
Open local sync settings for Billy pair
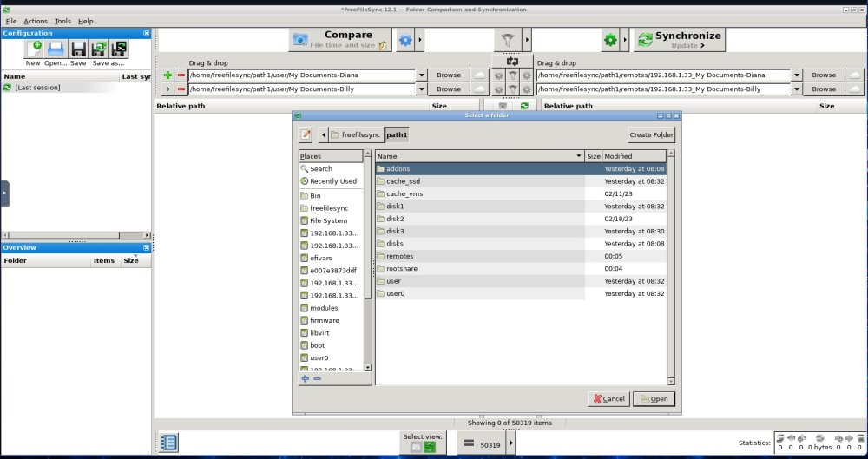[527, 89]
